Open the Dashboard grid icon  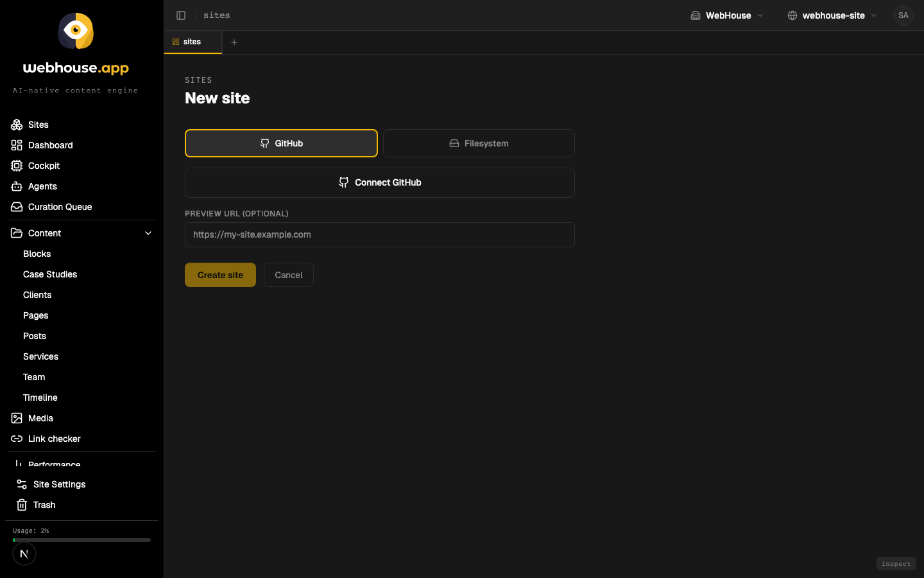pos(17,145)
